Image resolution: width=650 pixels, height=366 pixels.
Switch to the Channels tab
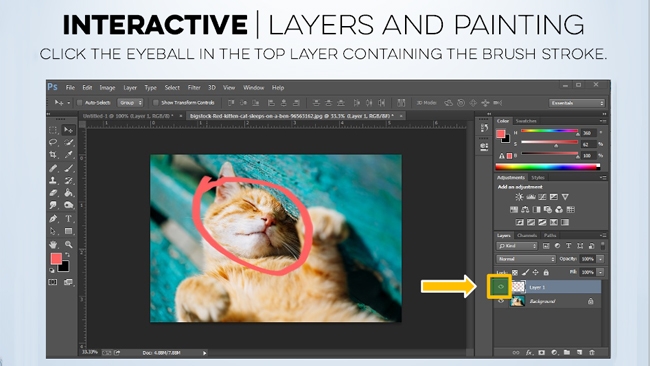(527, 235)
